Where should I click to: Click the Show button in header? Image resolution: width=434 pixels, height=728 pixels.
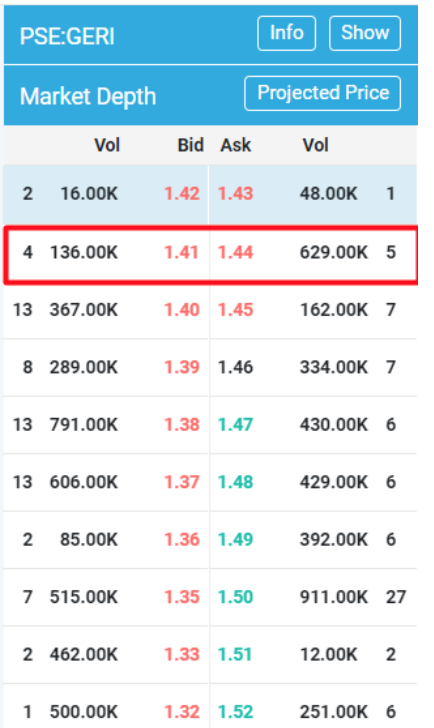(x=365, y=33)
